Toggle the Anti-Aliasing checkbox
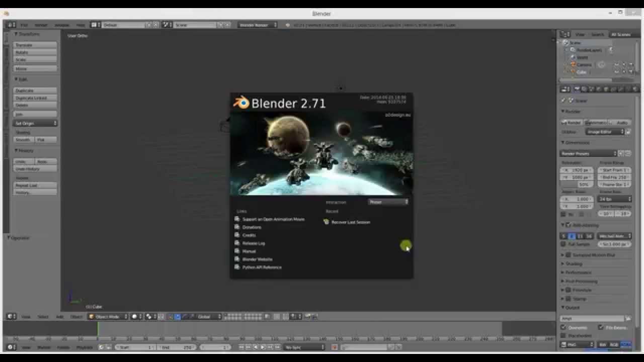This screenshot has height=362, width=644. tap(569, 225)
